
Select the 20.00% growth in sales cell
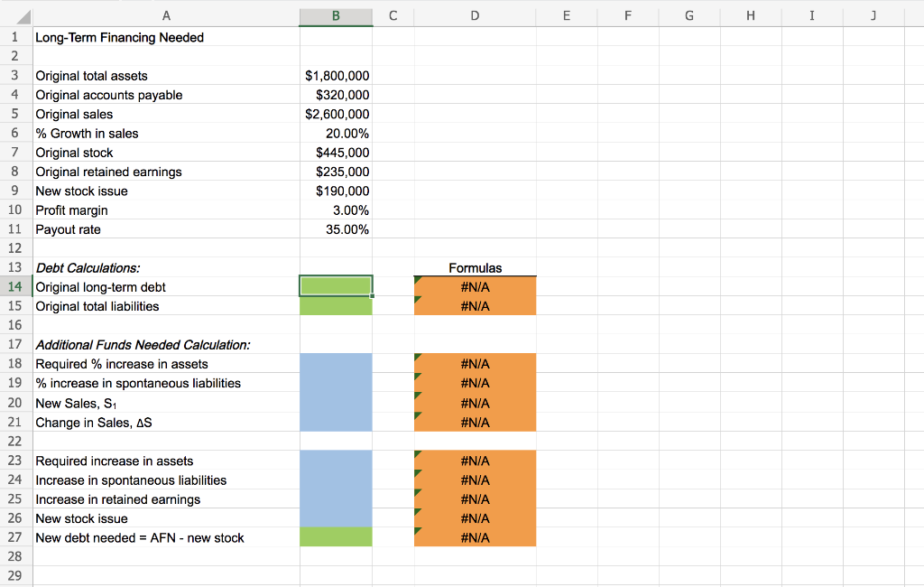pyautogui.click(x=336, y=134)
